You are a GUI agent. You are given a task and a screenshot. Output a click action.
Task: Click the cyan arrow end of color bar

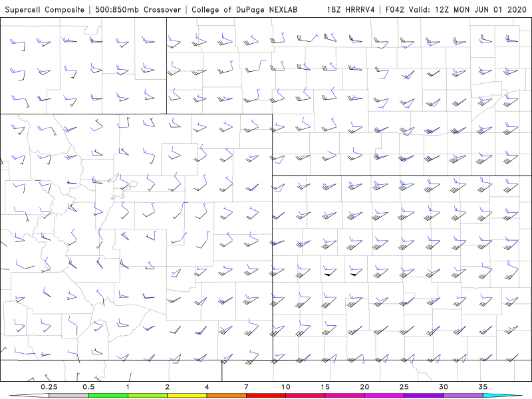pyautogui.click(x=503, y=396)
